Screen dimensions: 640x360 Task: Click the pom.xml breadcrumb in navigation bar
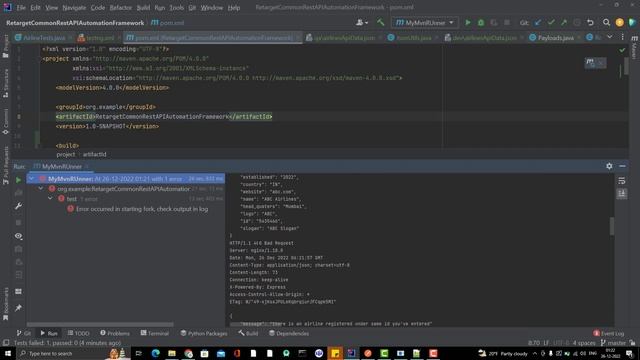167,23
